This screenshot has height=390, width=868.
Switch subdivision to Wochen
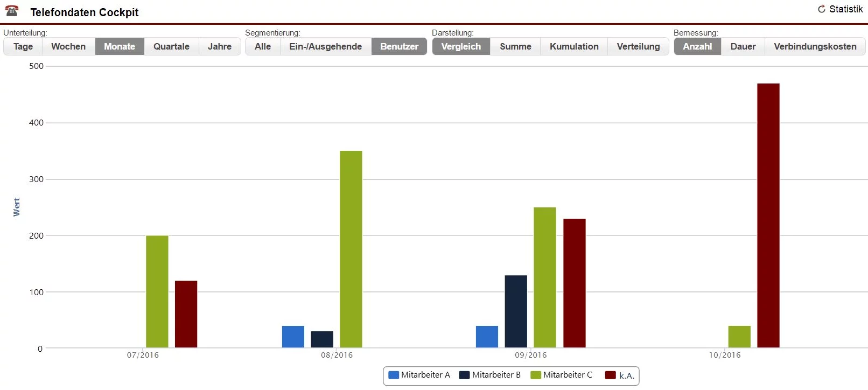coord(68,46)
